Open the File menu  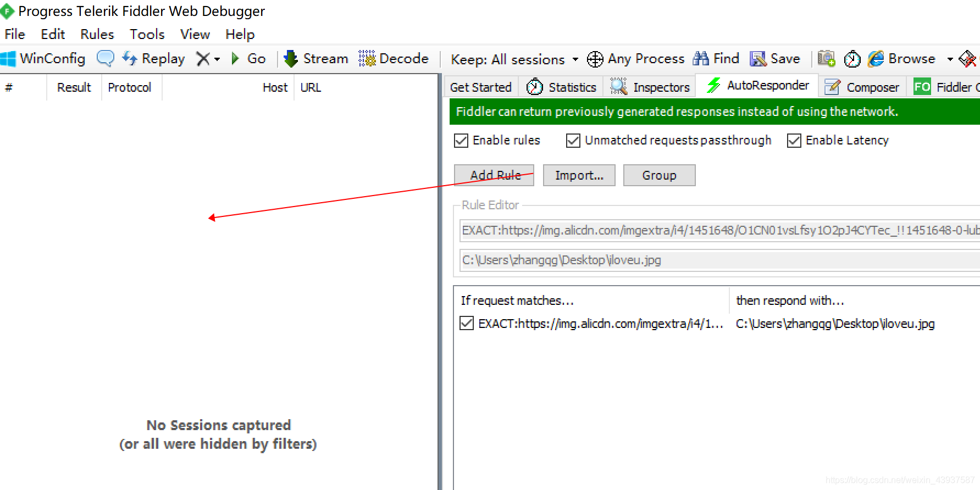[x=15, y=35]
